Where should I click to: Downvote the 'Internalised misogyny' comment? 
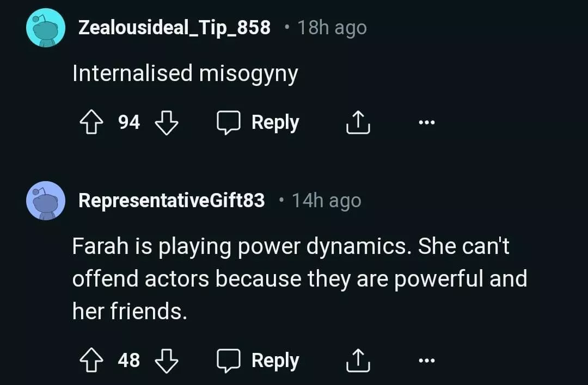coord(167,122)
